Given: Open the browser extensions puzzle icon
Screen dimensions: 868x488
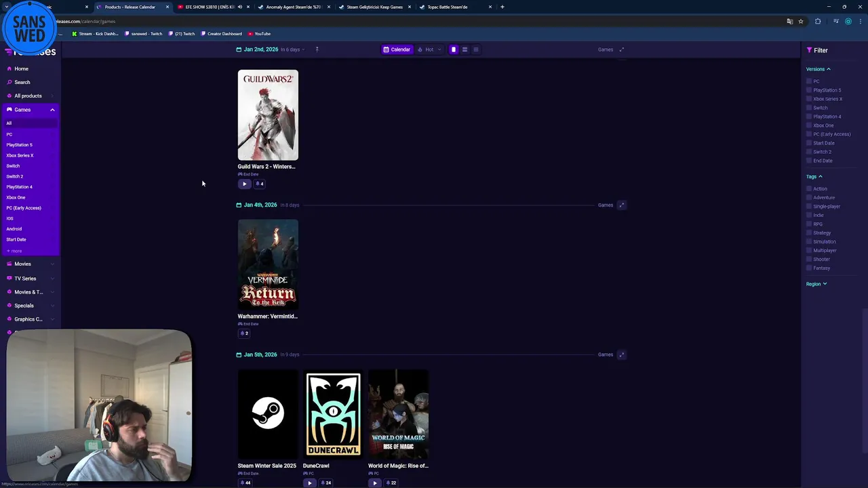Looking at the screenshot, I should [818, 21].
